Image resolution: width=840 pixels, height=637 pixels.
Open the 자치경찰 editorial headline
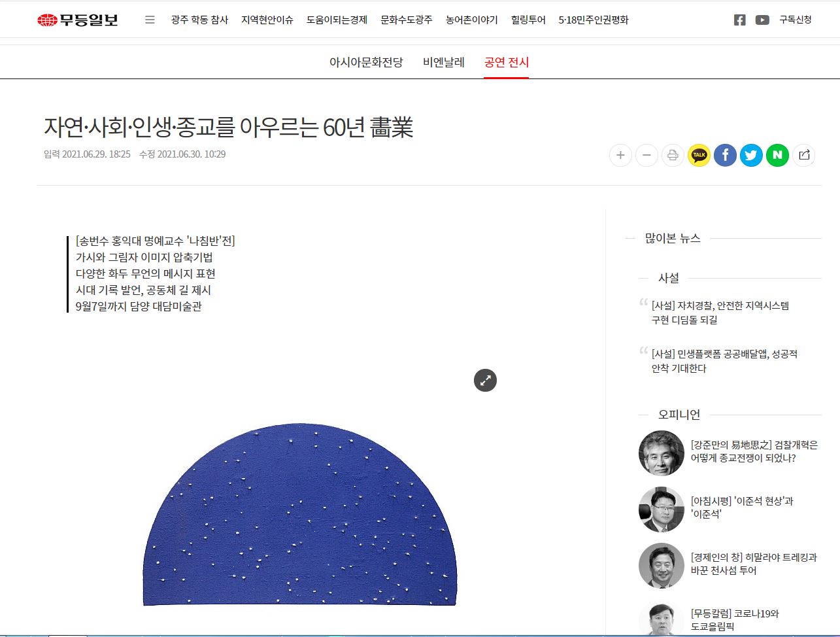pyautogui.click(x=720, y=313)
